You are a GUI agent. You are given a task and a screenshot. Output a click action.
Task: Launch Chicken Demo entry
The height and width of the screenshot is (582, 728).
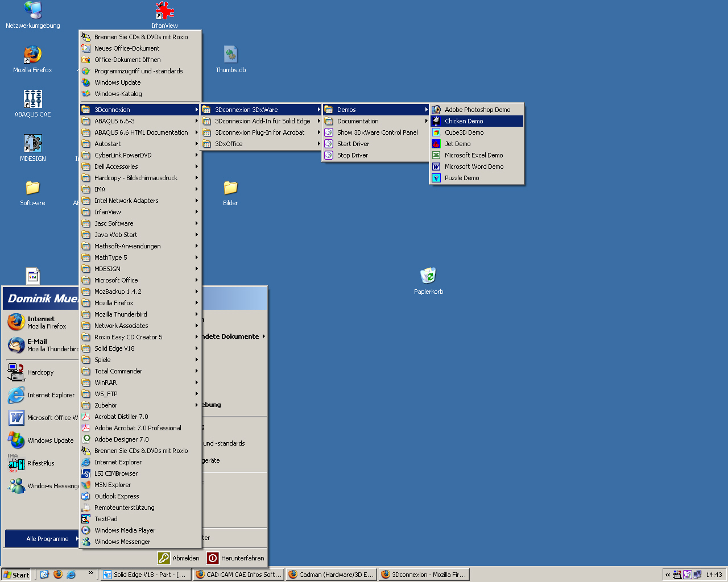pyautogui.click(x=477, y=121)
